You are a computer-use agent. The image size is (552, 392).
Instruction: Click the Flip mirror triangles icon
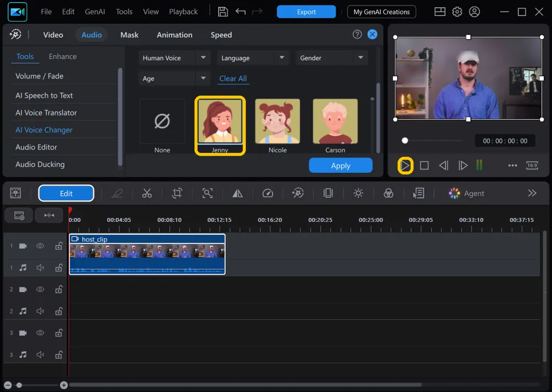[x=237, y=193]
